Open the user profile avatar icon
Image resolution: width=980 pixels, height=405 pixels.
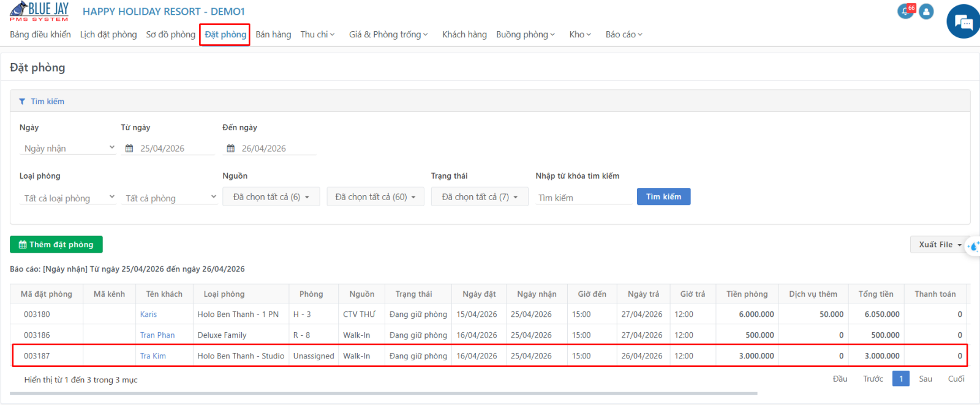click(x=926, y=12)
